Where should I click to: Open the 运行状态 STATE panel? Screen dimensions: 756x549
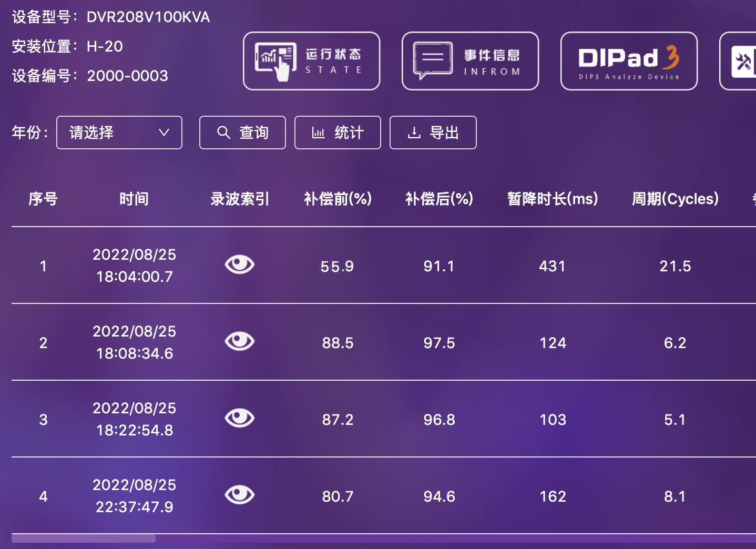(x=311, y=61)
